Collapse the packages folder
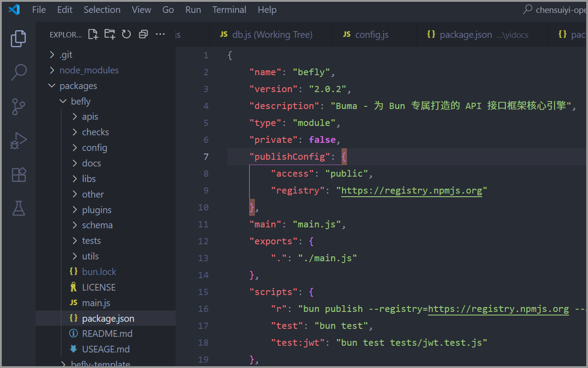Screen dimensions: 588x368 click(x=78, y=86)
